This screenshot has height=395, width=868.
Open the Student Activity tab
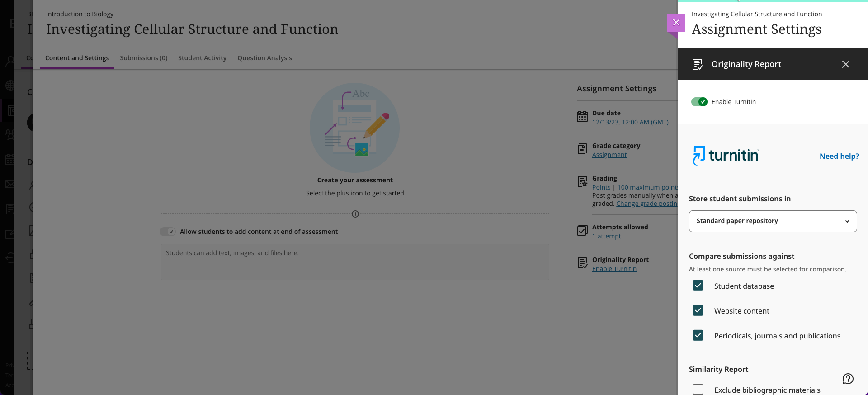(202, 58)
